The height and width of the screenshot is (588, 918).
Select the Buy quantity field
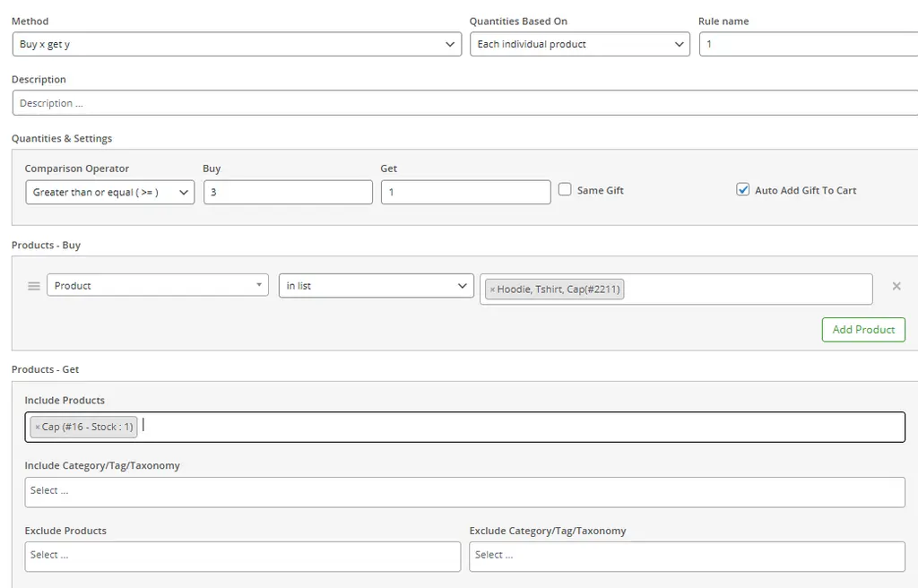tap(287, 193)
